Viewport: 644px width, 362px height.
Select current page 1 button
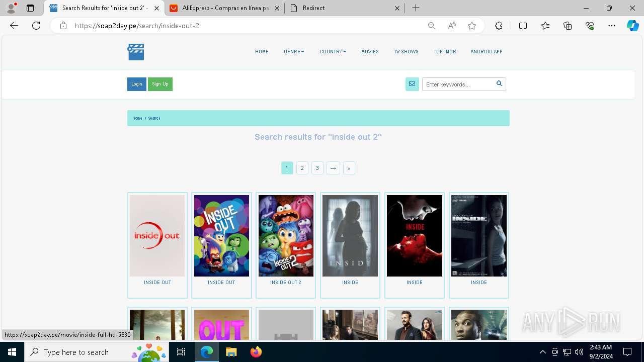coord(287,168)
